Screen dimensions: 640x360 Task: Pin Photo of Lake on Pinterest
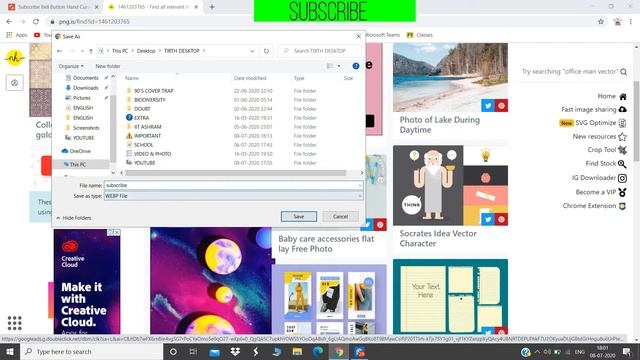[501, 106]
